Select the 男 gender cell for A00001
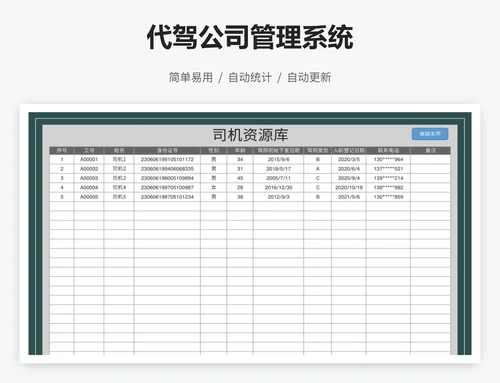Screen dimensions: 500x383 coord(214,160)
